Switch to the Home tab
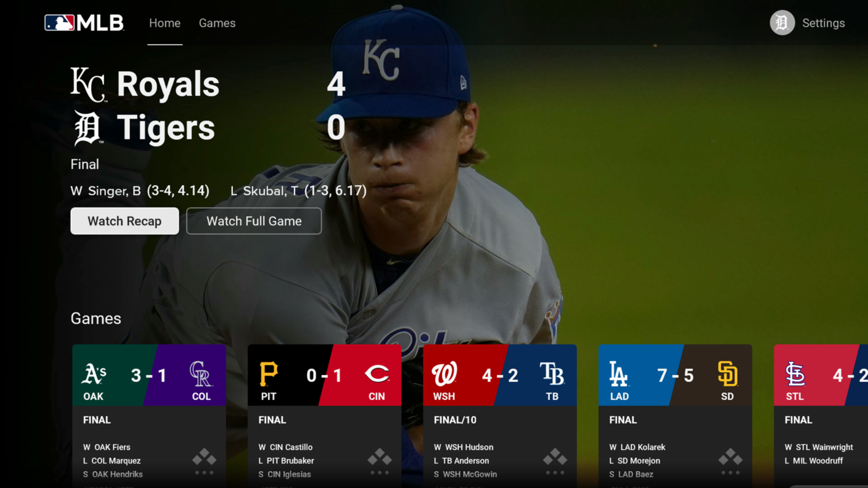 (x=165, y=23)
